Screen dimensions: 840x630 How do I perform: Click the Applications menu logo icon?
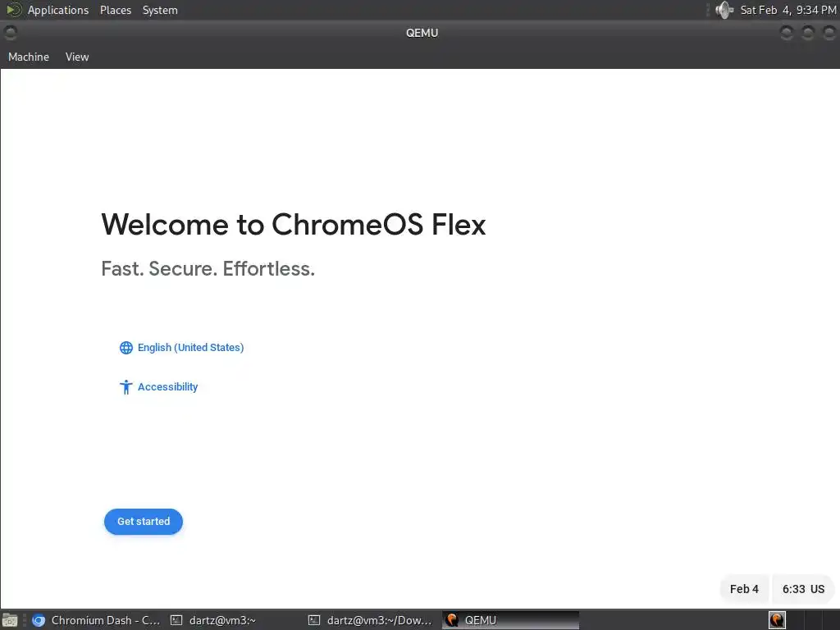tap(13, 10)
